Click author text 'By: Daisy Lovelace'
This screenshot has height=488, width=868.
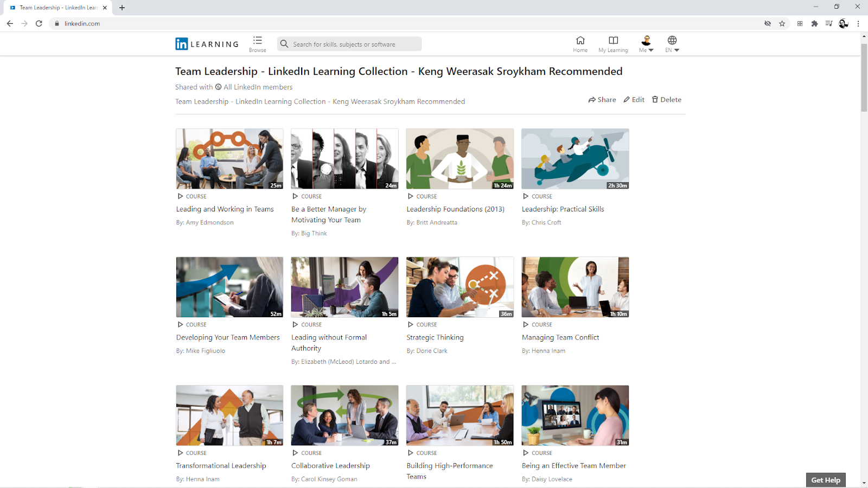tap(547, 479)
